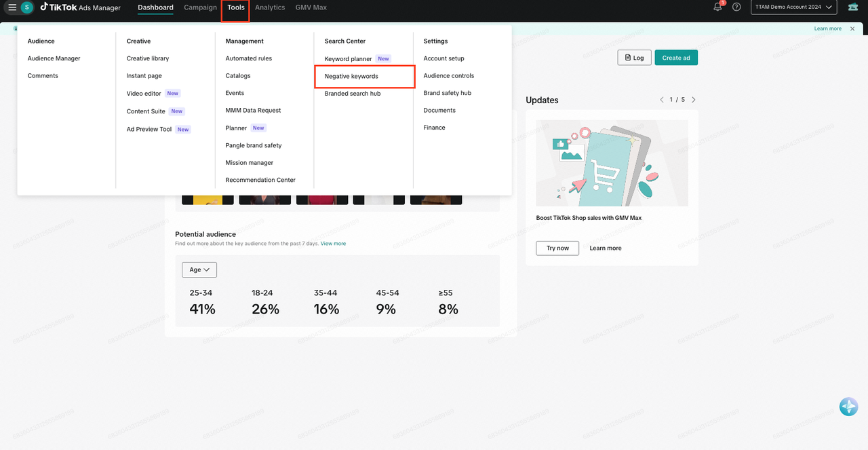Click View more link under Potential audience
The height and width of the screenshot is (450, 868).
333,244
